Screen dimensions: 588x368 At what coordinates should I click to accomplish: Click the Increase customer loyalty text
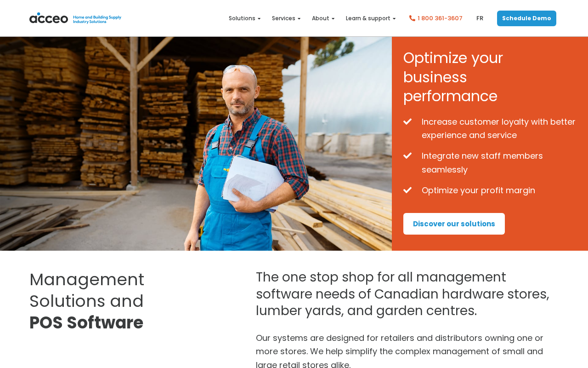(x=498, y=128)
